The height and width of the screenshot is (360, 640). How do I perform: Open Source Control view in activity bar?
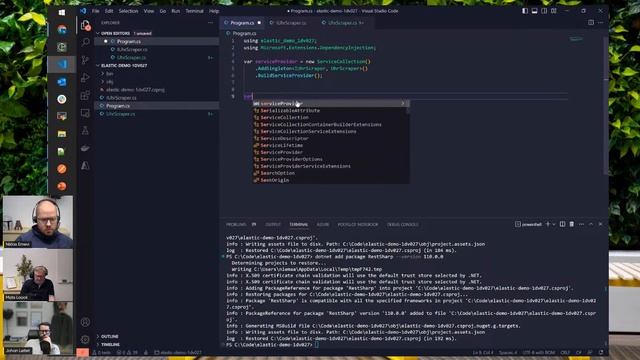[85, 60]
